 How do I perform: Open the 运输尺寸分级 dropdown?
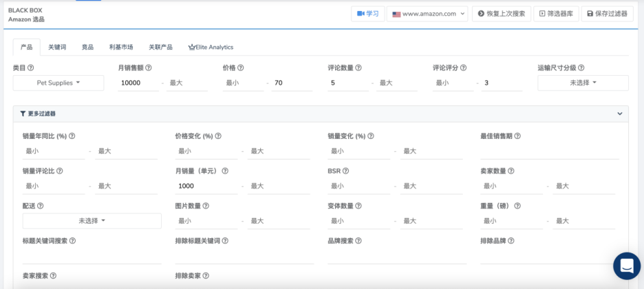click(583, 83)
